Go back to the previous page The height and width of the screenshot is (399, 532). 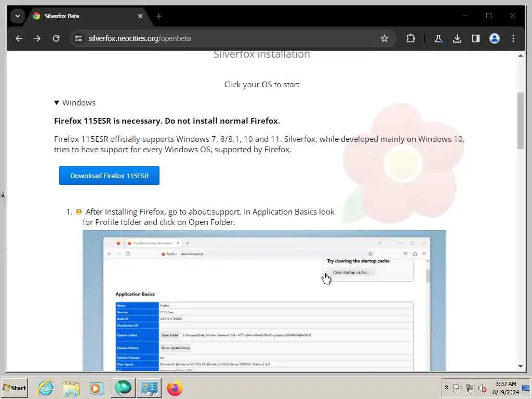[x=19, y=38]
